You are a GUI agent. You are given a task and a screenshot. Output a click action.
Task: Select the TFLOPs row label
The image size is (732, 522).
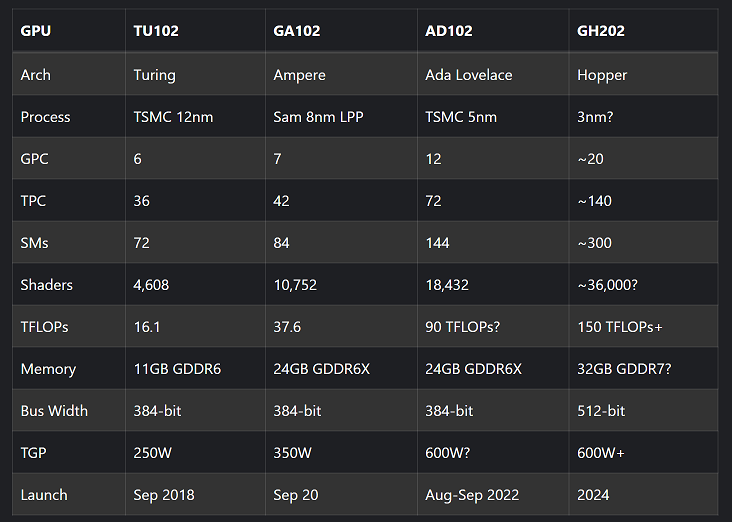[x=46, y=327]
